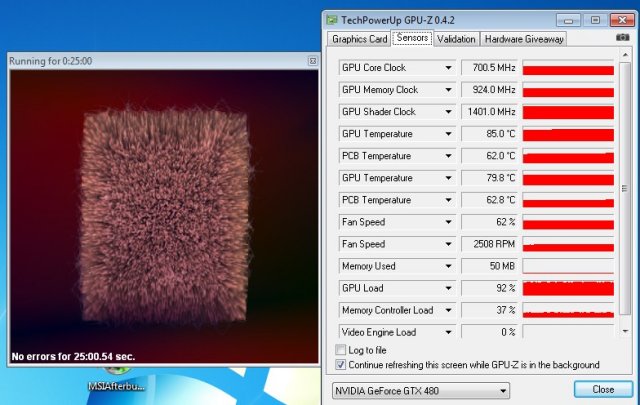This screenshot has height=405, width=640.
Task: Click the sensors list scroll down arrow
Action: [x=625, y=332]
